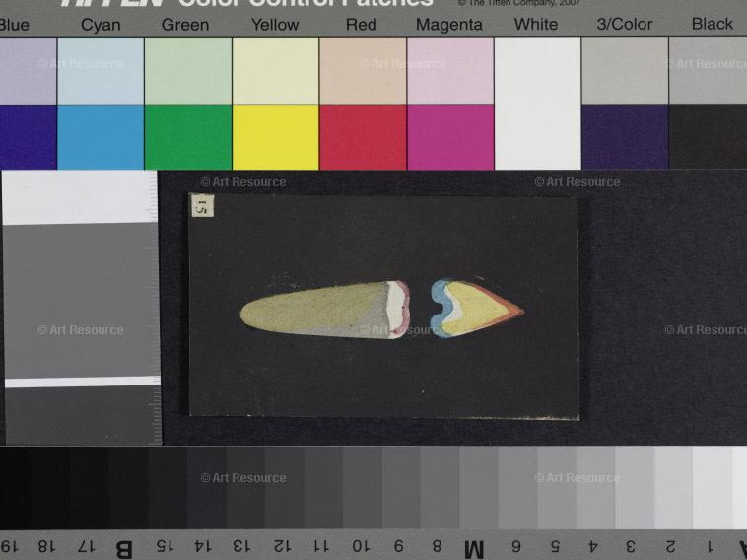This screenshot has width=747, height=560.
Task: Click the dark violet 3/Color patch
Action: (625, 137)
